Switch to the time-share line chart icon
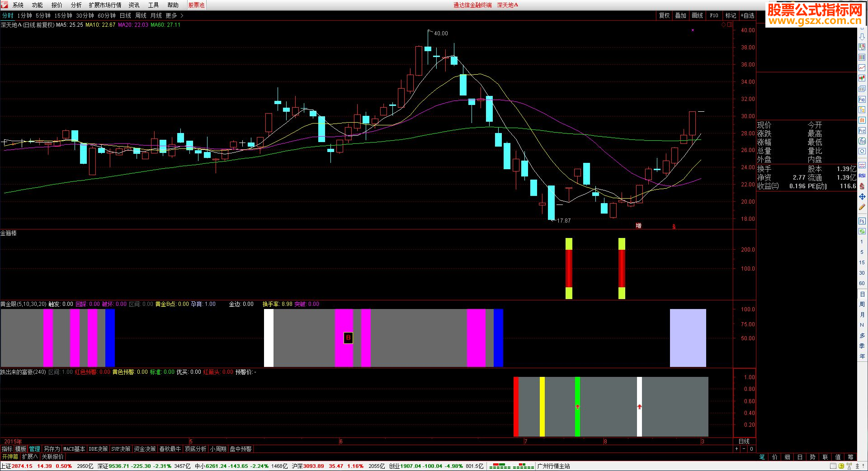868x471 pixels. click(x=862, y=67)
